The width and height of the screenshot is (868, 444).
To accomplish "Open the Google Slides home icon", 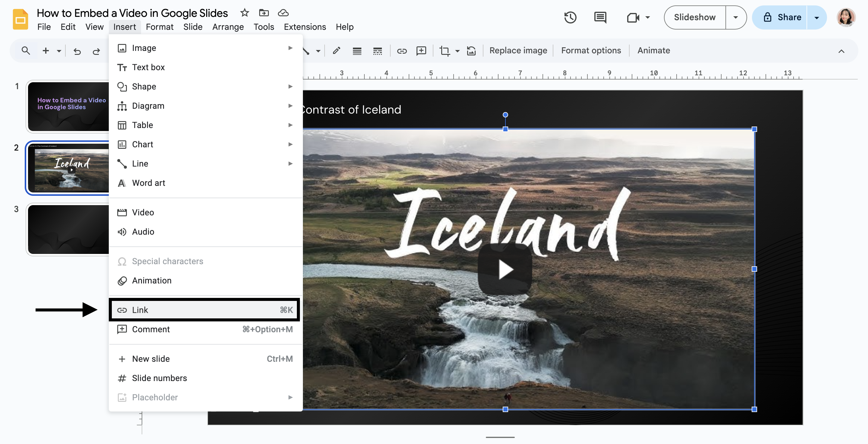I will (20, 19).
